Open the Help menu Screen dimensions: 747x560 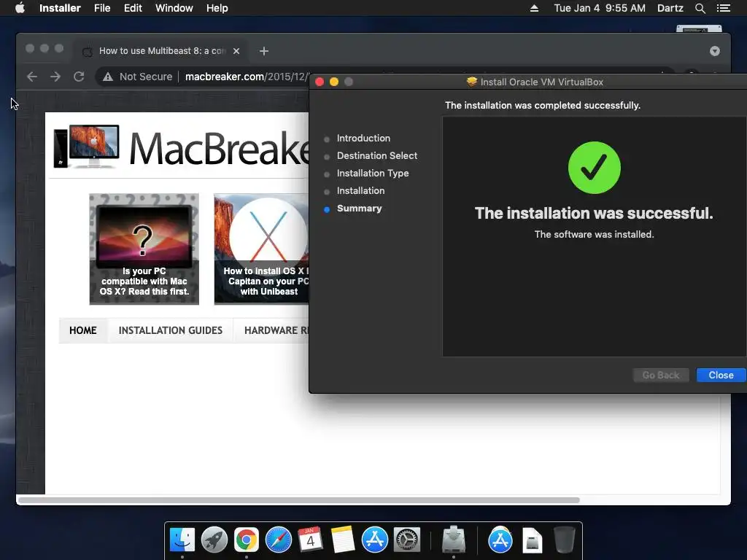pyautogui.click(x=217, y=8)
